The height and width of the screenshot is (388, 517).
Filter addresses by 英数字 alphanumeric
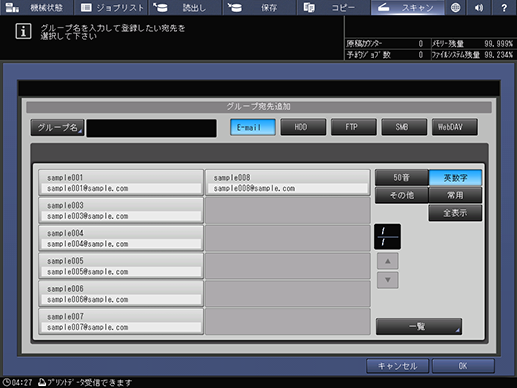click(455, 178)
